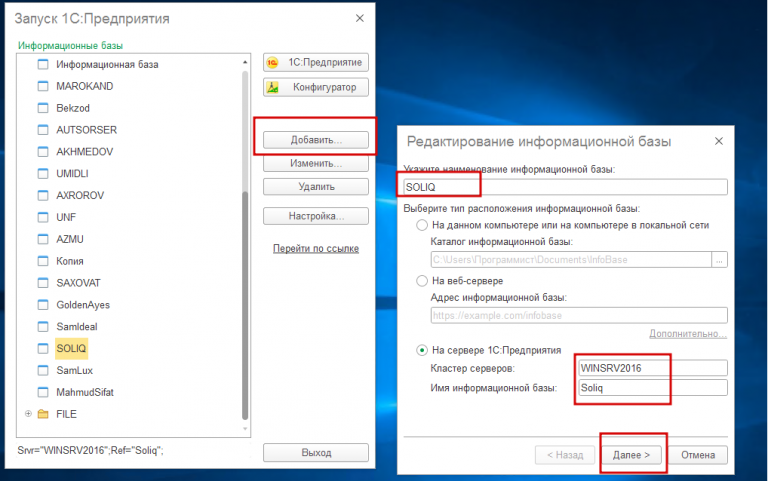Click the Кластер серверов input field

[x=653, y=368]
